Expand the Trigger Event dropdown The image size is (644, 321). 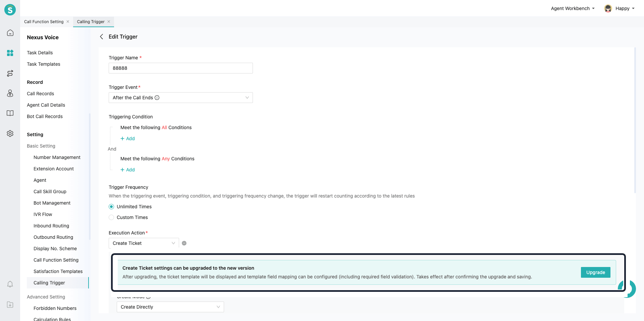(x=180, y=98)
